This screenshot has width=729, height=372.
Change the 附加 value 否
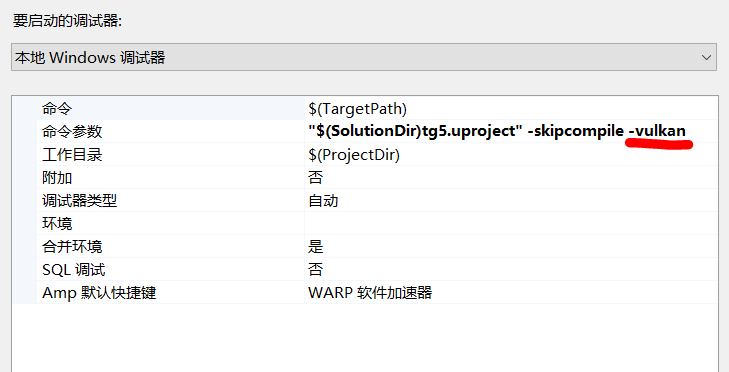coord(510,177)
